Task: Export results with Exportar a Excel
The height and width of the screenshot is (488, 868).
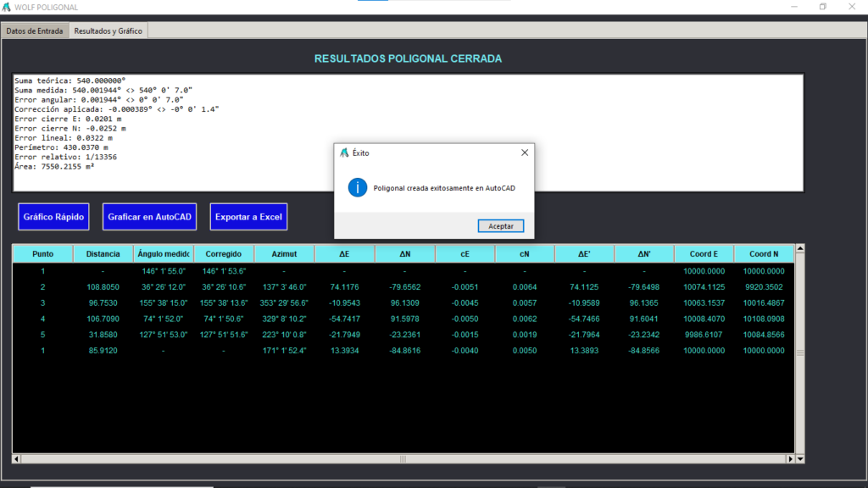Action: (x=248, y=217)
